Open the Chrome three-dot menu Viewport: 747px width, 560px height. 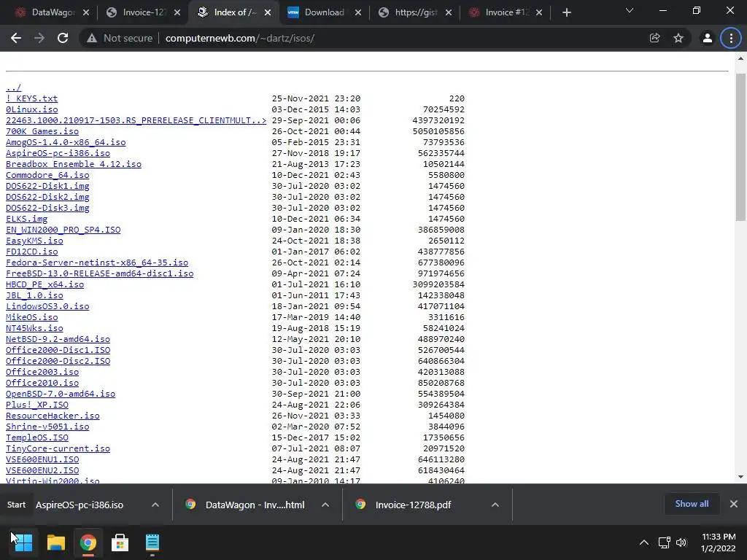pos(731,38)
